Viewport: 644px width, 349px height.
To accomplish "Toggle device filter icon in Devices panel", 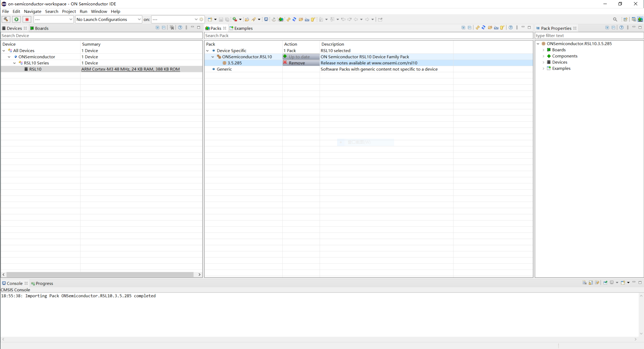I will (x=172, y=28).
